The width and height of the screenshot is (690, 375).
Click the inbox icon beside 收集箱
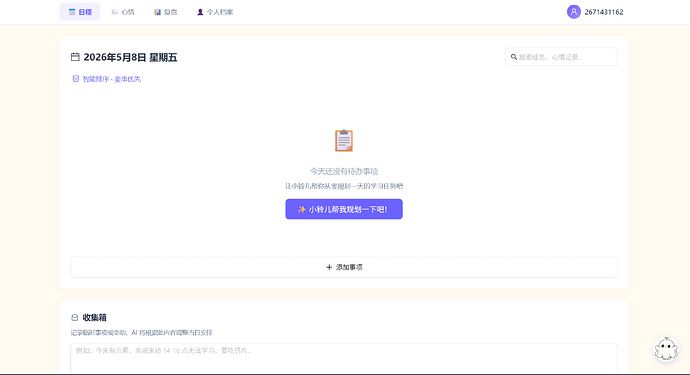point(74,317)
